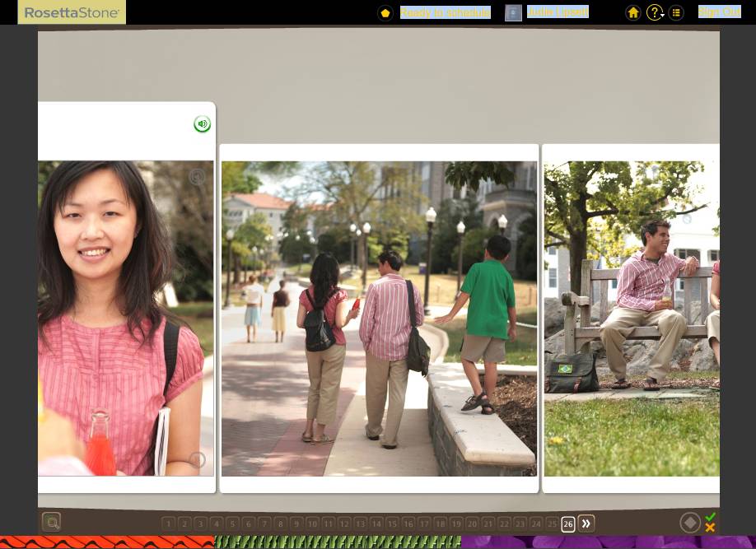The image size is (756, 549).
Task: Jump to screen 22 in progress bar
Action: [504, 523]
